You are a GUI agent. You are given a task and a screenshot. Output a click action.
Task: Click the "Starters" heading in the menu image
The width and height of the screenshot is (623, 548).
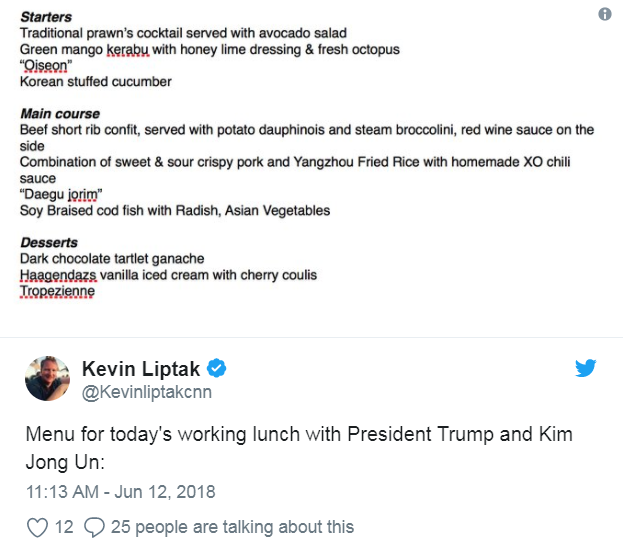point(46,18)
